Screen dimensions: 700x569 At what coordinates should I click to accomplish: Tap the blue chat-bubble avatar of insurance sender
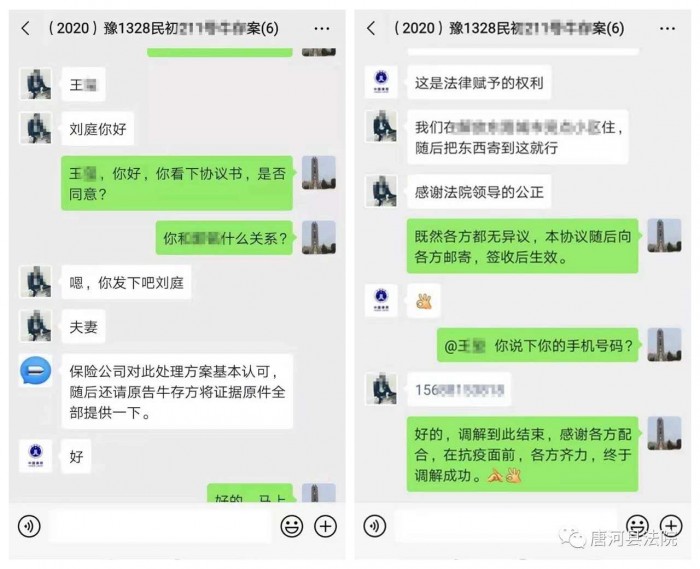click(x=36, y=371)
